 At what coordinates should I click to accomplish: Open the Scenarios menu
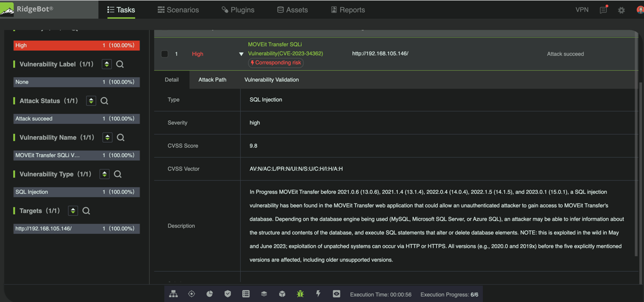coord(178,9)
